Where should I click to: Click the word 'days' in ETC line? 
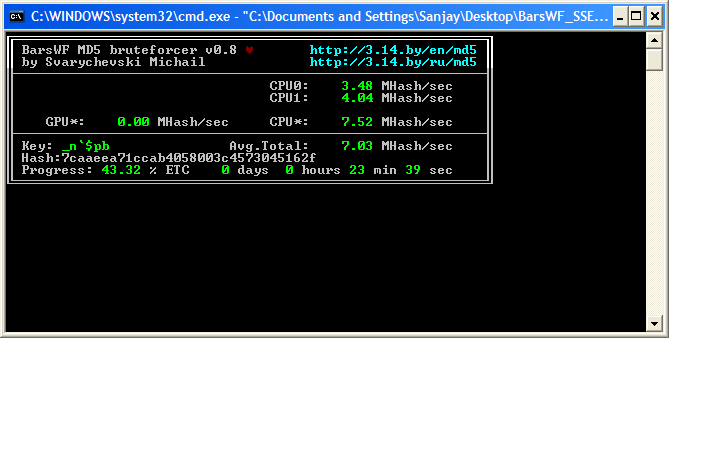click(x=253, y=170)
